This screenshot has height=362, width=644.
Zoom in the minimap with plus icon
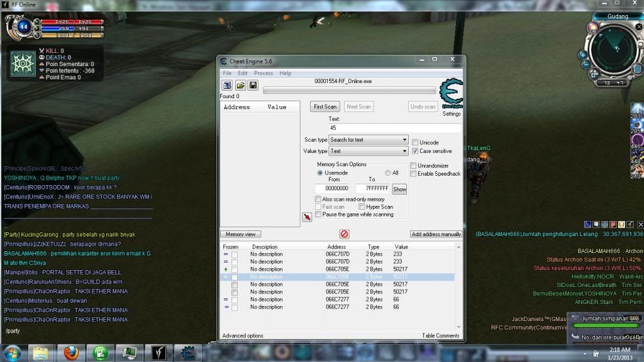pos(582,54)
